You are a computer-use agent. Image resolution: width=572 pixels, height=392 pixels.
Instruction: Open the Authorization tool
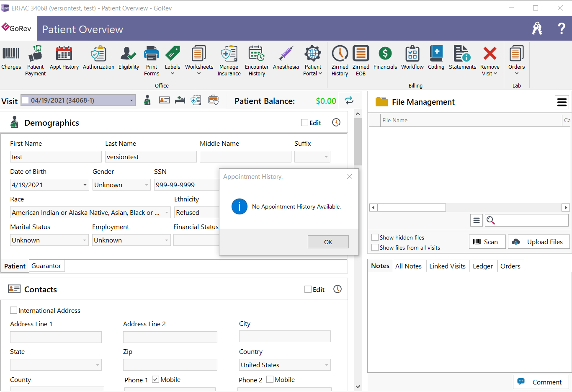[98, 58]
